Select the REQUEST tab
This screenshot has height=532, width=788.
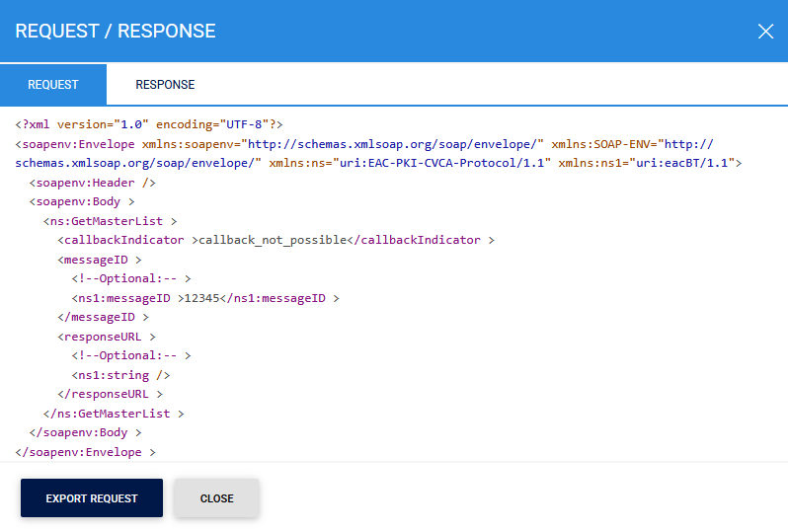[x=53, y=85]
